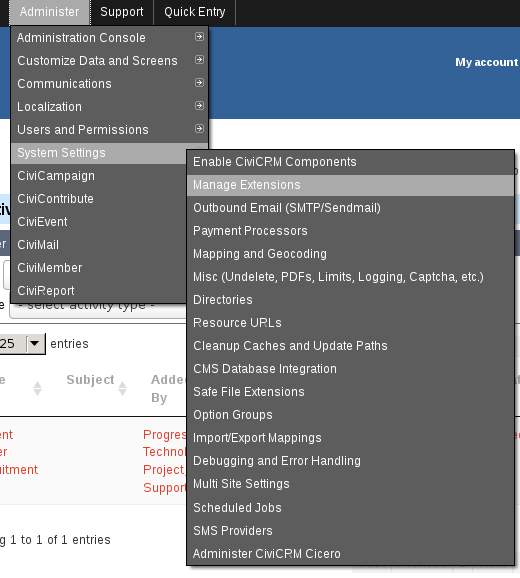Screen dimensions: 520x578
Task: Open SMS Providers
Action: click(x=350, y=531)
